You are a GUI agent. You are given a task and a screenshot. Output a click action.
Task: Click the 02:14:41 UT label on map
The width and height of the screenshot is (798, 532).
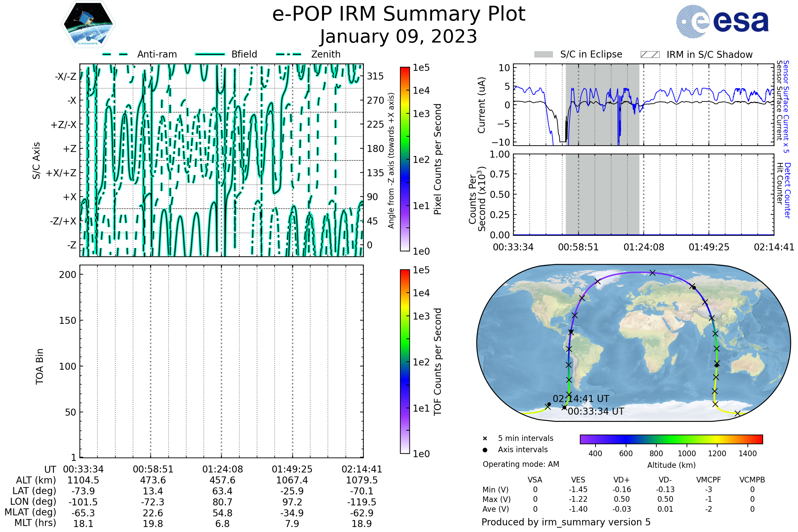click(581, 399)
